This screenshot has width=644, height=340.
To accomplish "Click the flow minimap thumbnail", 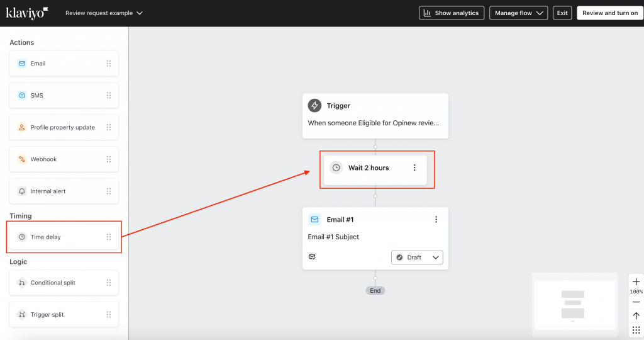I will [x=575, y=305].
